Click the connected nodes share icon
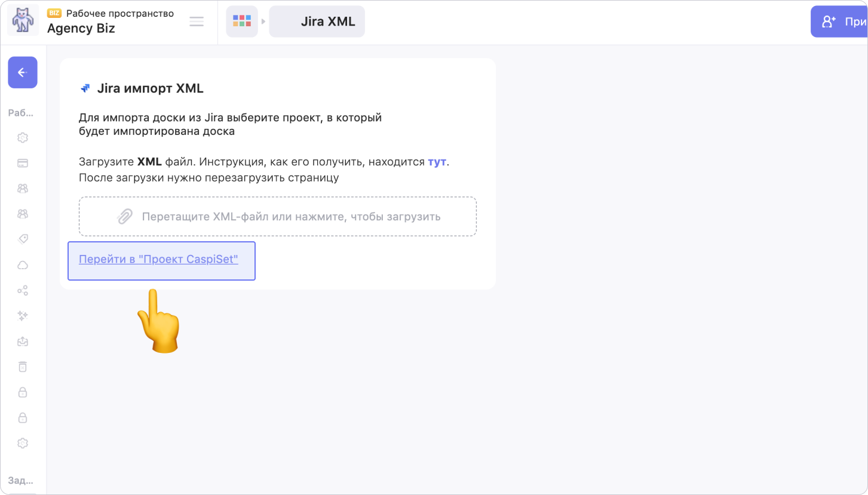This screenshot has width=868, height=495. click(23, 291)
